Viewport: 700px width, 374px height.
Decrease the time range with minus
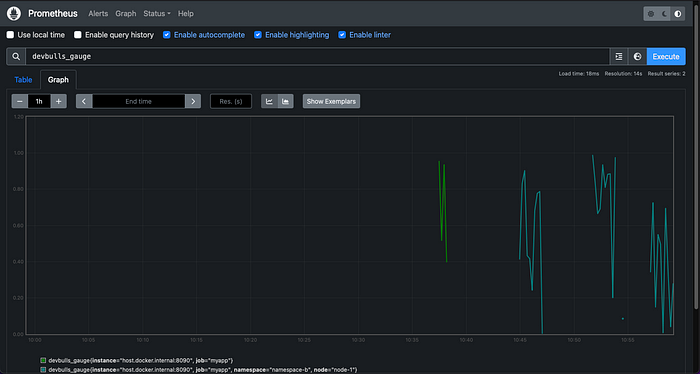20,101
